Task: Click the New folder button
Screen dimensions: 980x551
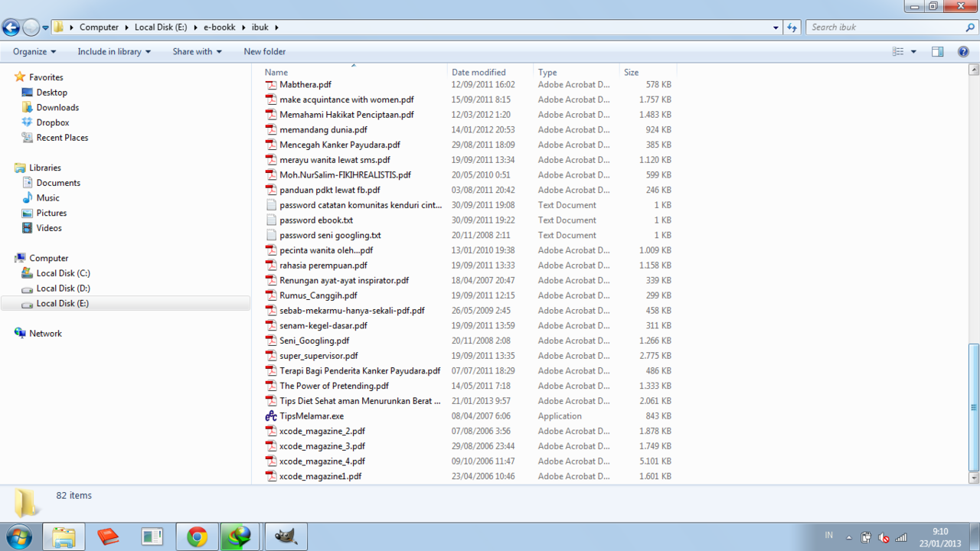Action: (x=264, y=52)
